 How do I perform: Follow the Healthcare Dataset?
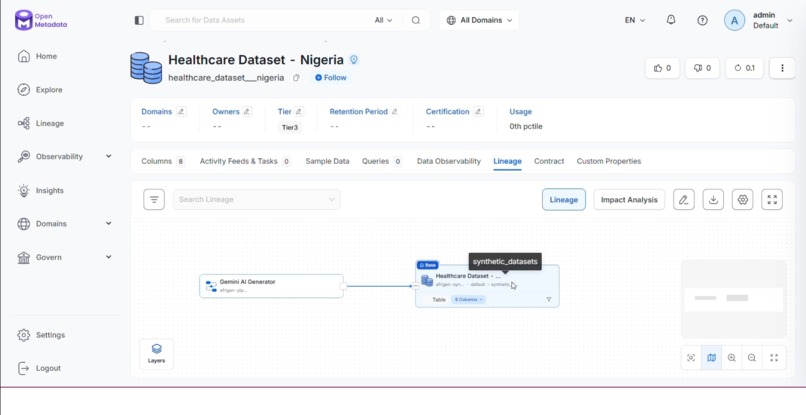click(331, 78)
